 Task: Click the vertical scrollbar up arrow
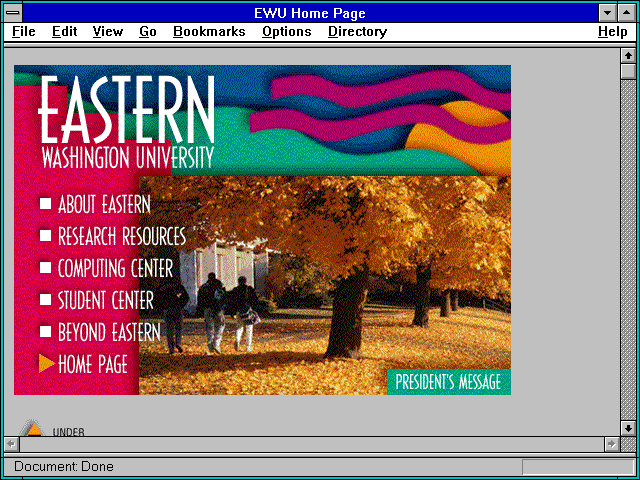click(x=628, y=56)
